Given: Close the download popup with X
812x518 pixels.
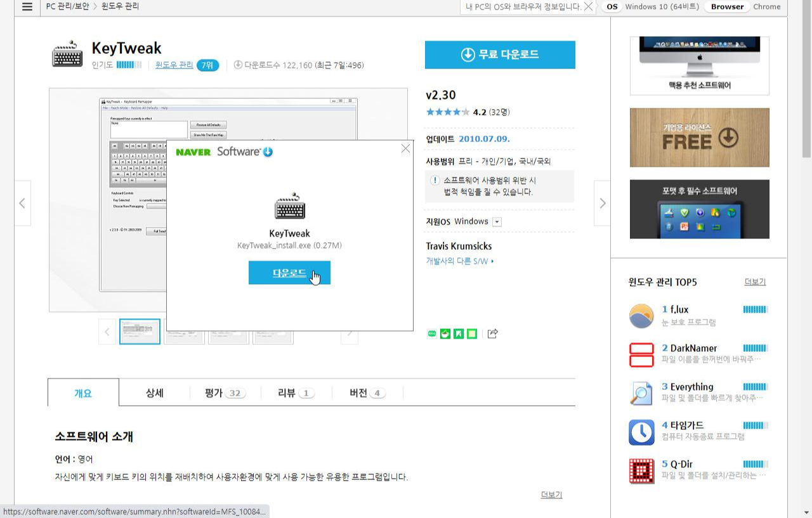Looking at the screenshot, I should pos(405,148).
